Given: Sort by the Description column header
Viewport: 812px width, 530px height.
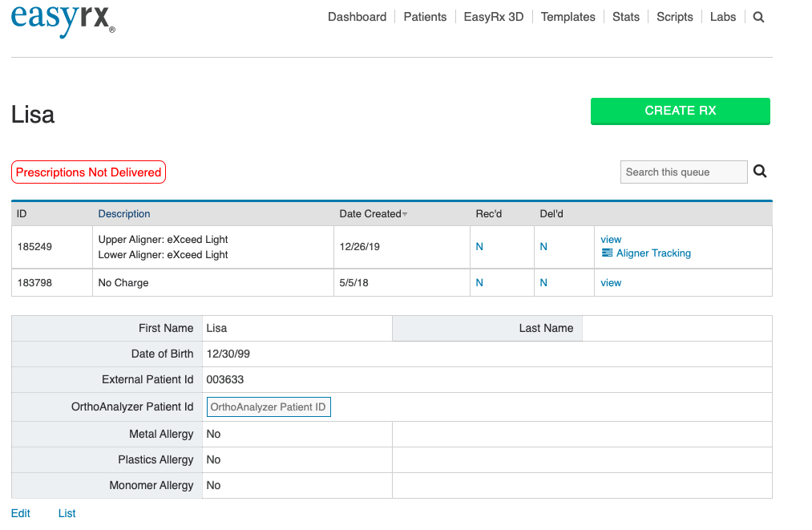Looking at the screenshot, I should pos(124,213).
